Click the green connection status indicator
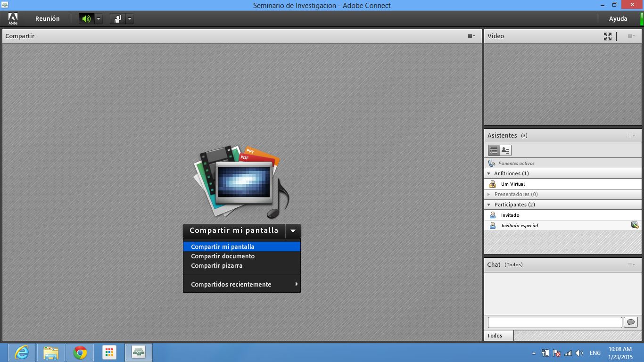This screenshot has height=362, width=644. (x=642, y=19)
